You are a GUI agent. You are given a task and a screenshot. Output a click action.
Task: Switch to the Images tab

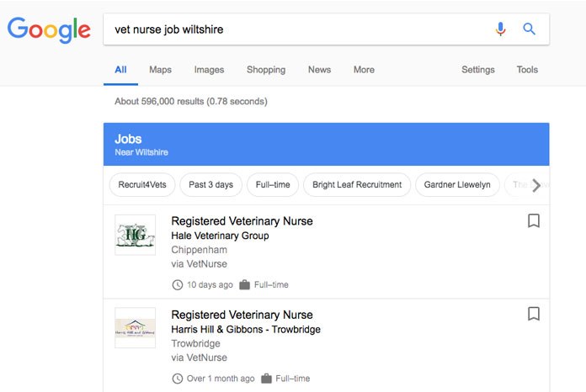(x=209, y=70)
